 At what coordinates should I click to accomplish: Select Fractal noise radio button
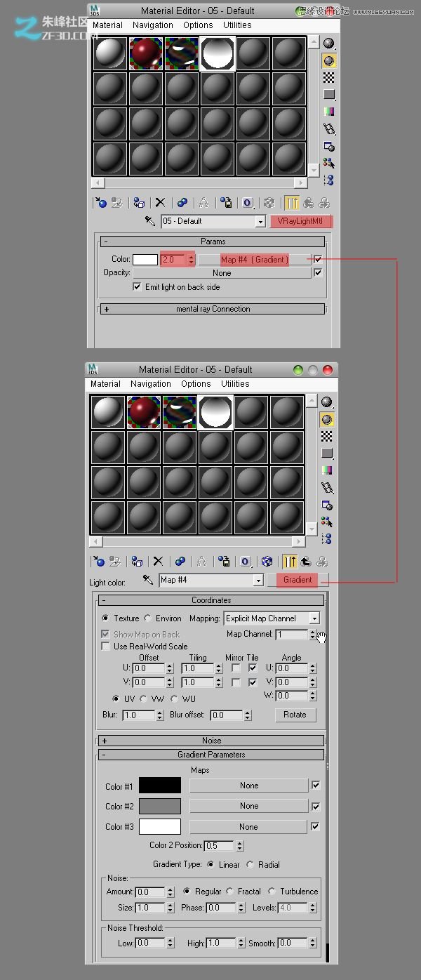point(229,892)
